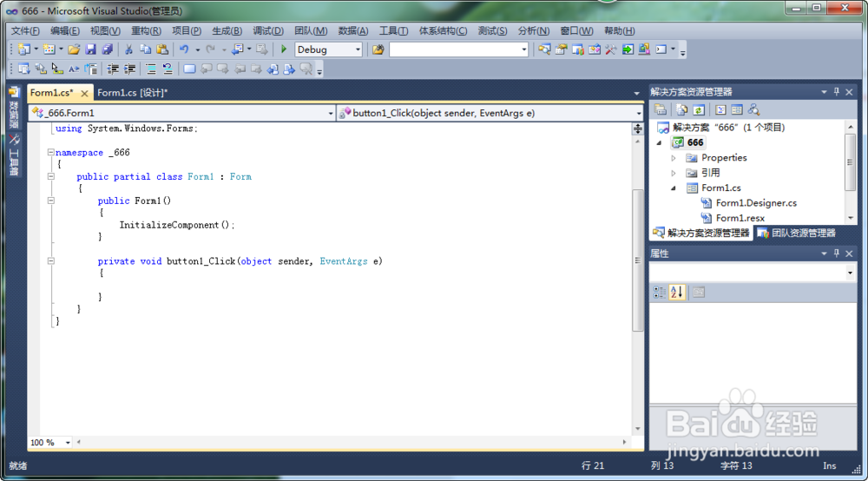Open the Debug configuration dropdown
868x481 pixels.
click(x=358, y=49)
